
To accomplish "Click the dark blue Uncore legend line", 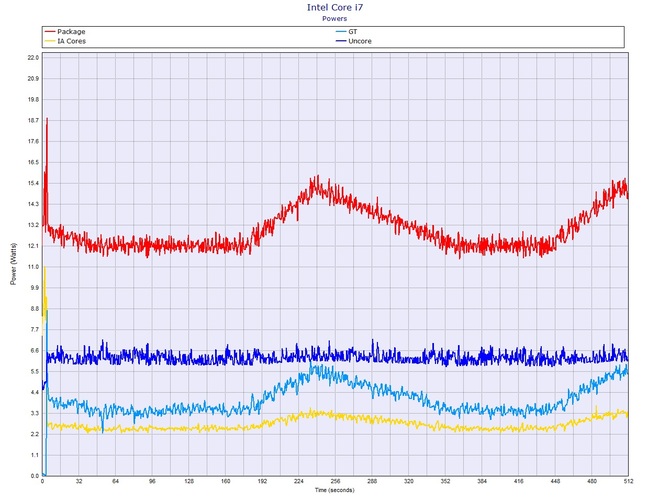I will 341,41.
